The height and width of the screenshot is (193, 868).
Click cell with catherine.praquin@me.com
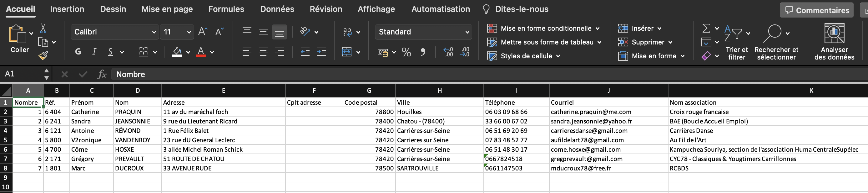click(x=608, y=112)
